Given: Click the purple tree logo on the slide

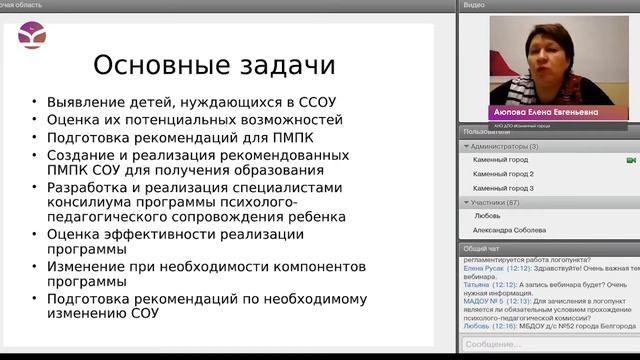Looking at the screenshot, I should [x=32, y=35].
